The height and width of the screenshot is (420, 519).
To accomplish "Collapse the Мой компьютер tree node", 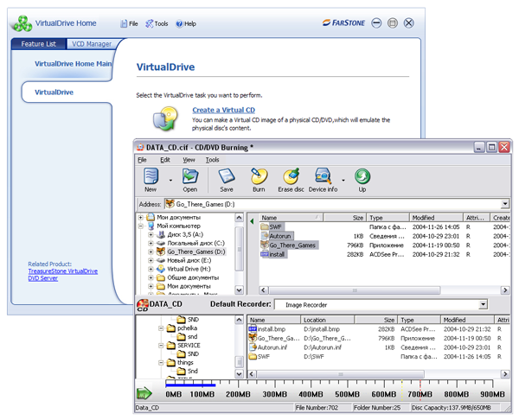I will click(141, 226).
